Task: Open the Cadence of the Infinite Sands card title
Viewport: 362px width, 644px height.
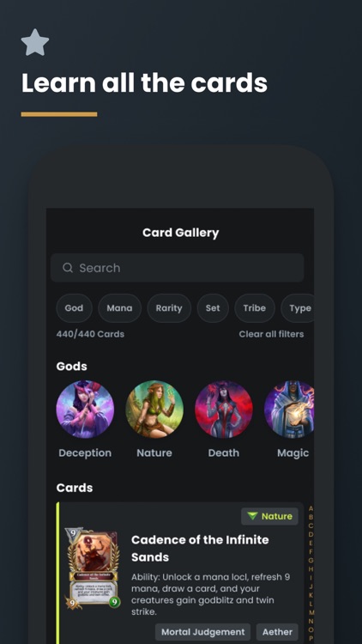Action: pyautogui.click(x=200, y=549)
